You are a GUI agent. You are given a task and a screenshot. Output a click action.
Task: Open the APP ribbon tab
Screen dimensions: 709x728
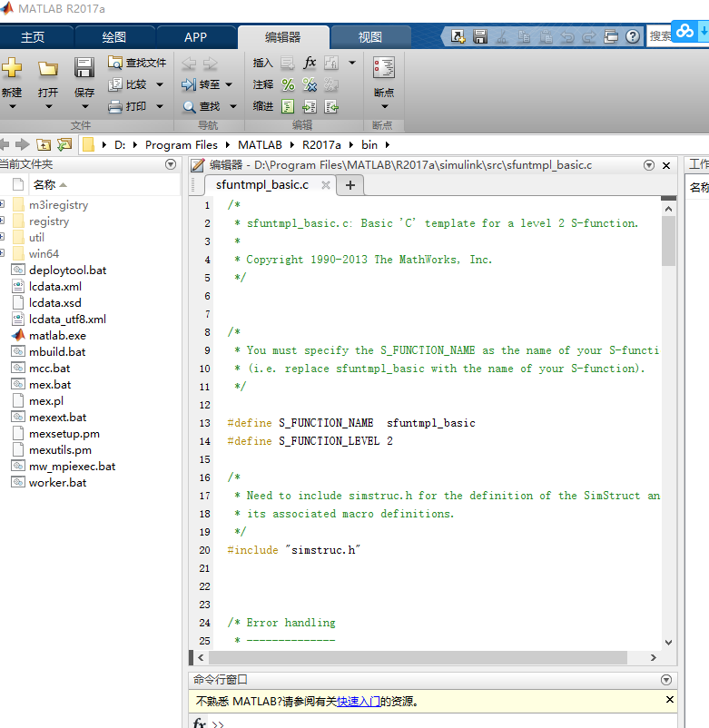(x=195, y=37)
